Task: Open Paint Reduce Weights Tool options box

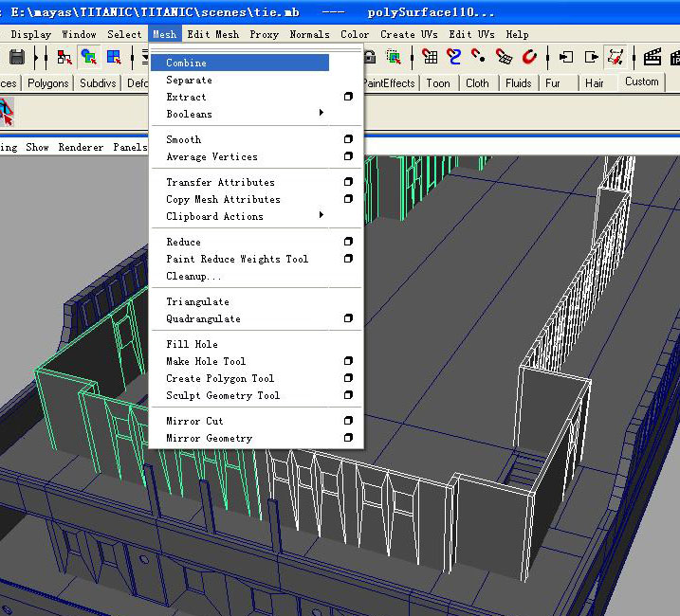Action: (x=348, y=259)
